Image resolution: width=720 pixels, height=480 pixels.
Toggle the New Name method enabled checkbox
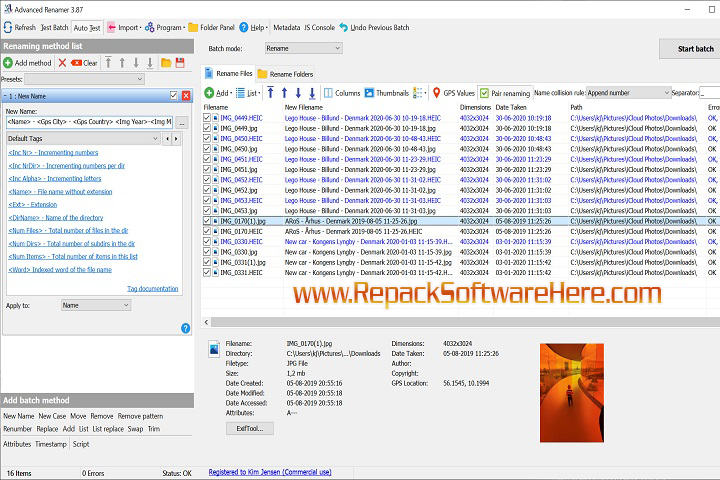pyautogui.click(x=174, y=96)
